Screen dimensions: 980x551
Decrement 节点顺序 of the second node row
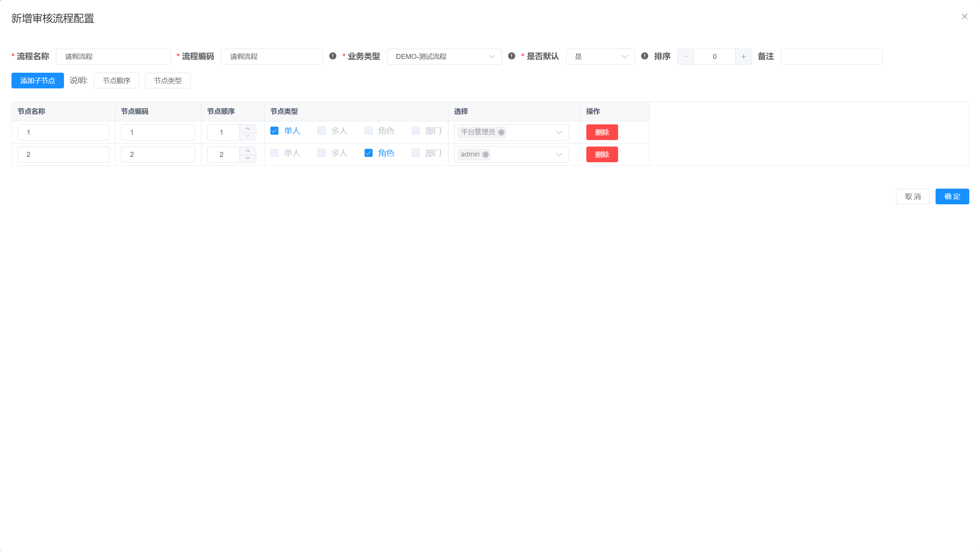click(x=248, y=157)
